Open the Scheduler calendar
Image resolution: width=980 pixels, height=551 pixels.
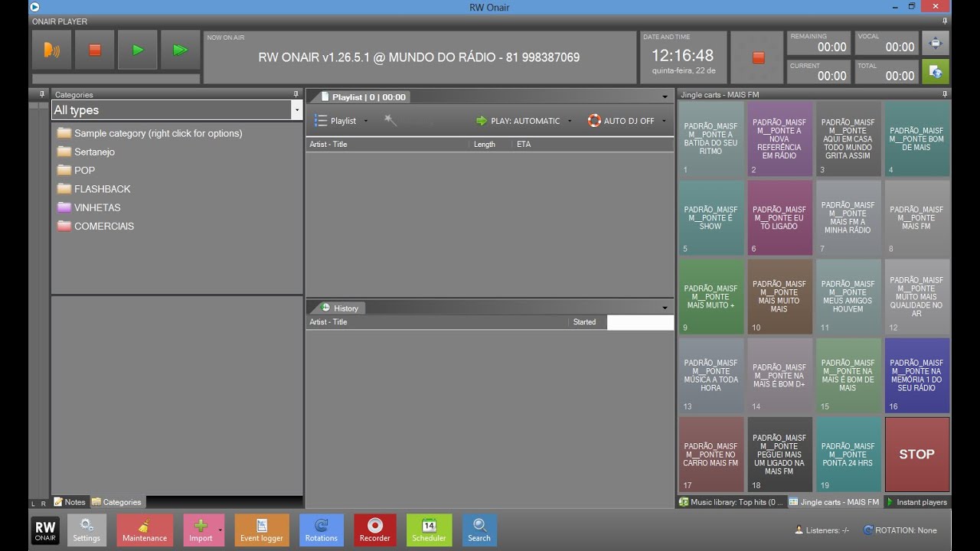tap(429, 530)
